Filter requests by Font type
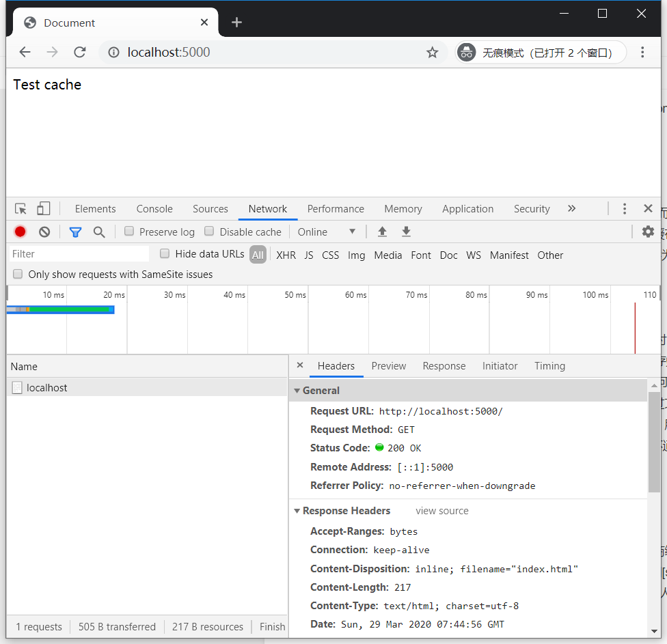 point(421,255)
